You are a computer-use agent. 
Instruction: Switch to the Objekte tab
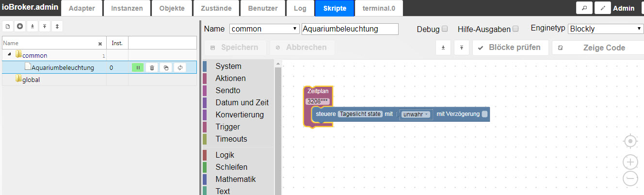pyautogui.click(x=172, y=8)
